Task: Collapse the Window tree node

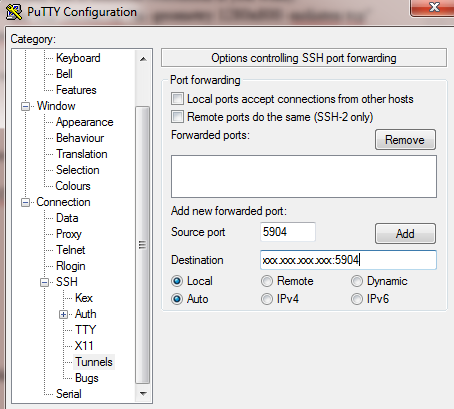Action: [25, 106]
